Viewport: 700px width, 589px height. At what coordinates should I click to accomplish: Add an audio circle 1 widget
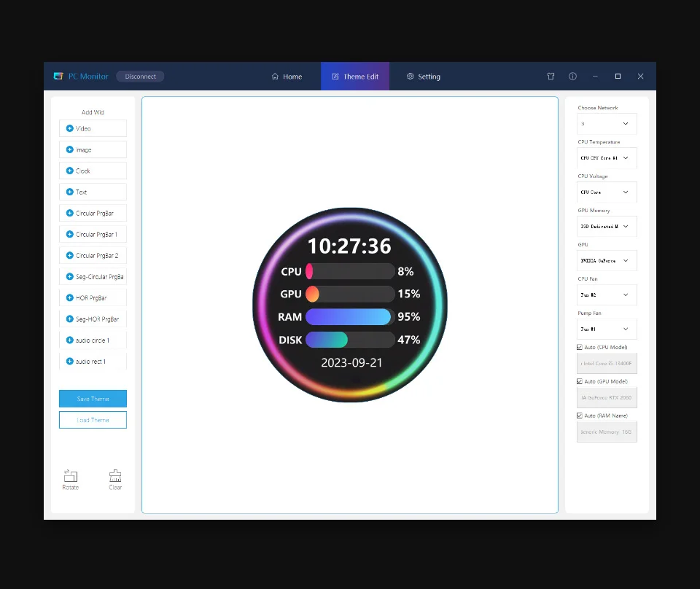93,340
